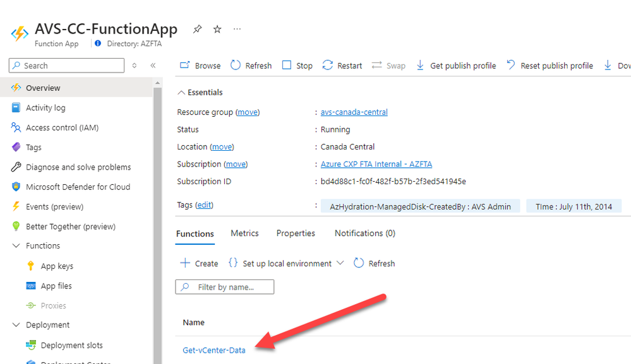Click the Running status text
Screen dimensions: 631x364
pyautogui.click(x=335, y=129)
